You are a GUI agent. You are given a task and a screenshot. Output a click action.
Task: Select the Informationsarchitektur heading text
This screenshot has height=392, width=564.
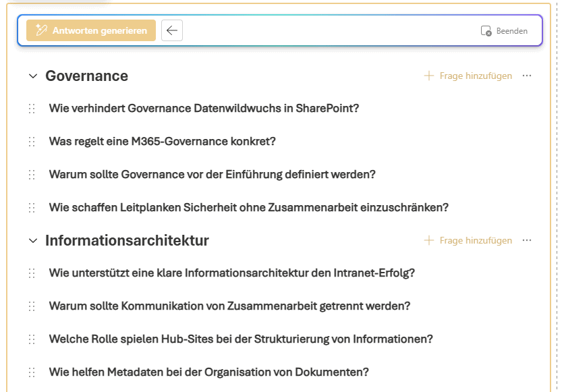[x=127, y=241]
